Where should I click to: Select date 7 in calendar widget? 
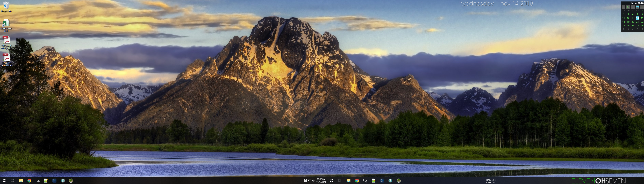click(638, 14)
